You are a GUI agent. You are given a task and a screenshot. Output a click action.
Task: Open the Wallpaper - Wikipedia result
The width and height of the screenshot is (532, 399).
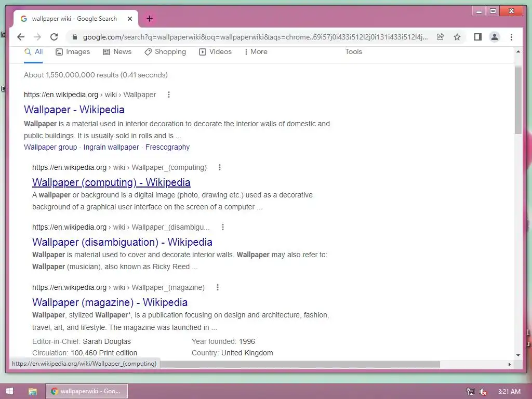click(74, 110)
